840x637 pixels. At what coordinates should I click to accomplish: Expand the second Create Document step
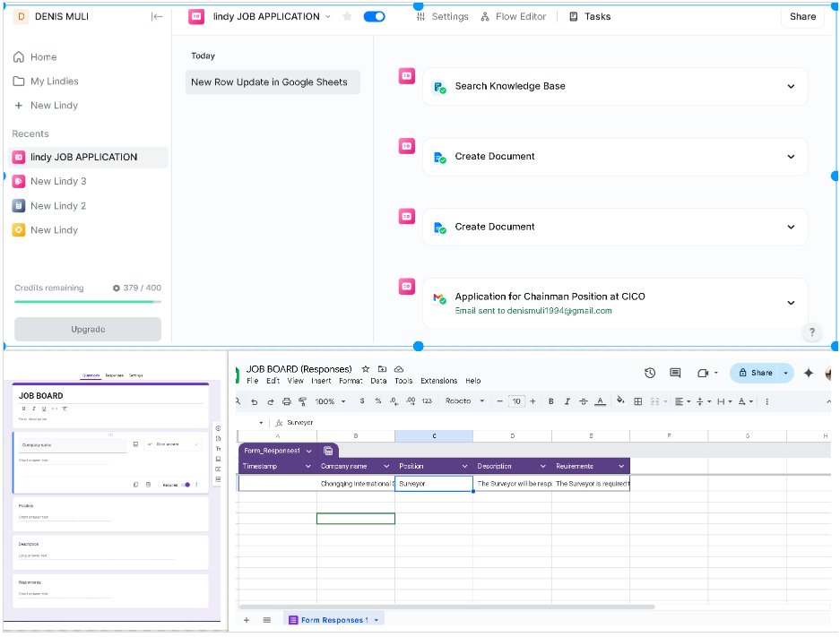(x=791, y=227)
